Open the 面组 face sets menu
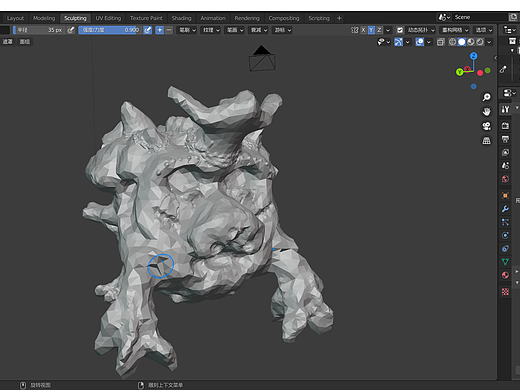Viewport: 520px width, 390px height. (x=25, y=42)
